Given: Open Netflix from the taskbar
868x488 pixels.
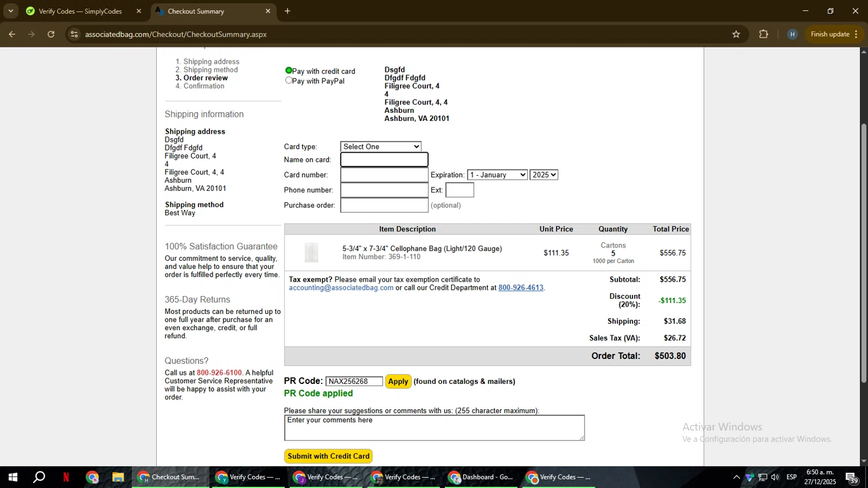Looking at the screenshot, I should tap(66, 478).
